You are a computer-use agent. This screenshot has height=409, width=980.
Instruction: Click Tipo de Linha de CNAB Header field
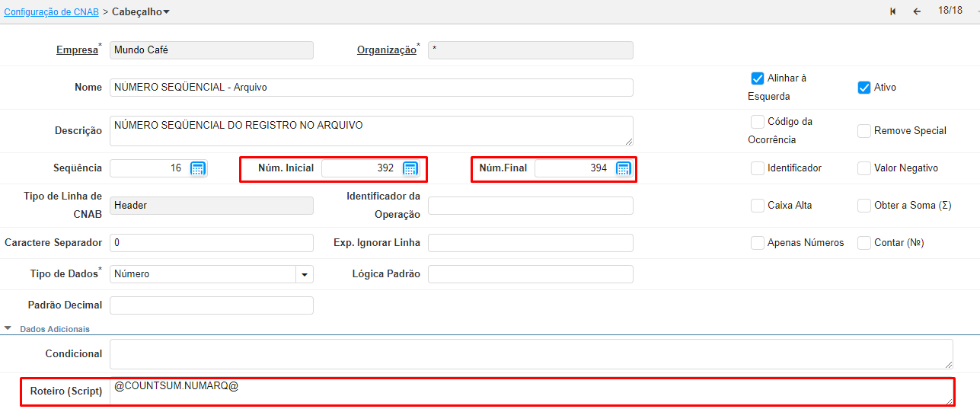pos(212,206)
